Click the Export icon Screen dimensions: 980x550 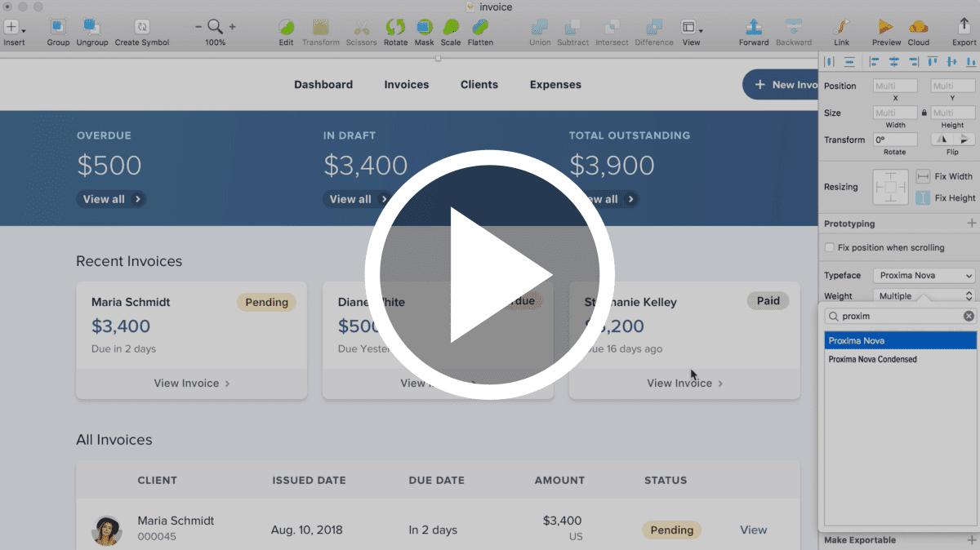click(x=964, y=27)
